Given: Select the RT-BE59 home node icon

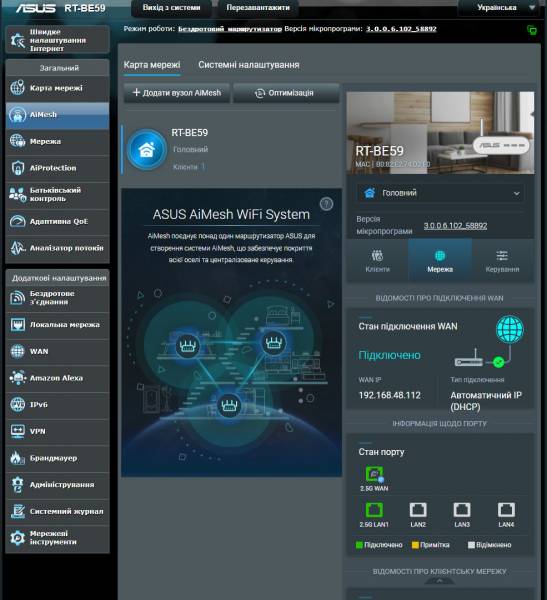Looking at the screenshot, I should (x=147, y=149).
